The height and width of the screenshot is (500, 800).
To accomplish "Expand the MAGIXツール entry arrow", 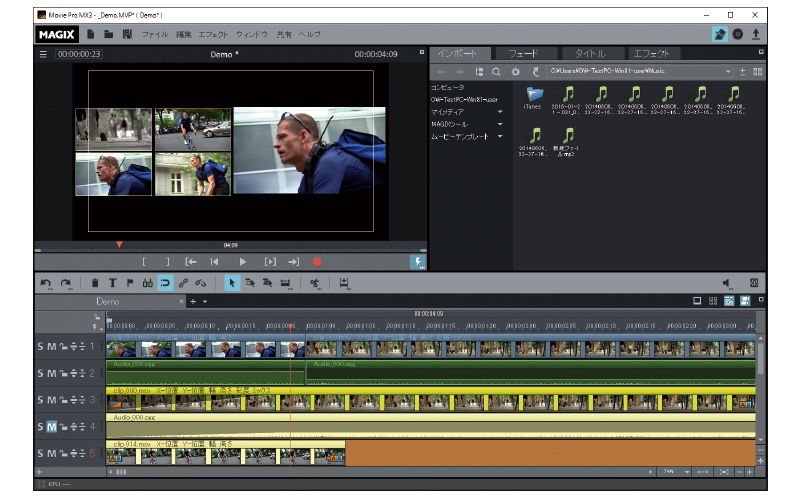I will (x=500, y=124).
